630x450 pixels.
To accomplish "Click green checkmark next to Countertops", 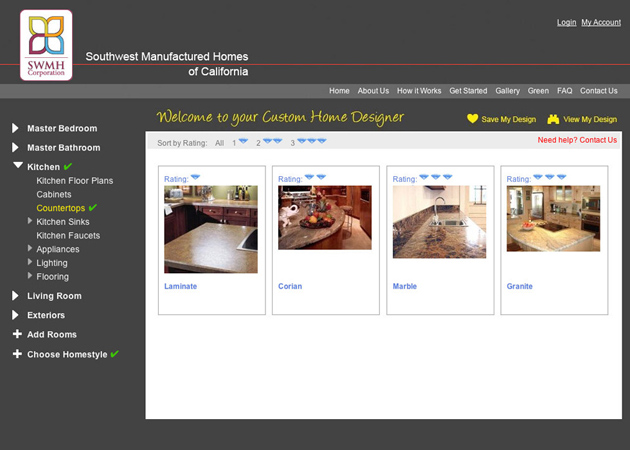I will pyautogui.click(x=93, y=207).
